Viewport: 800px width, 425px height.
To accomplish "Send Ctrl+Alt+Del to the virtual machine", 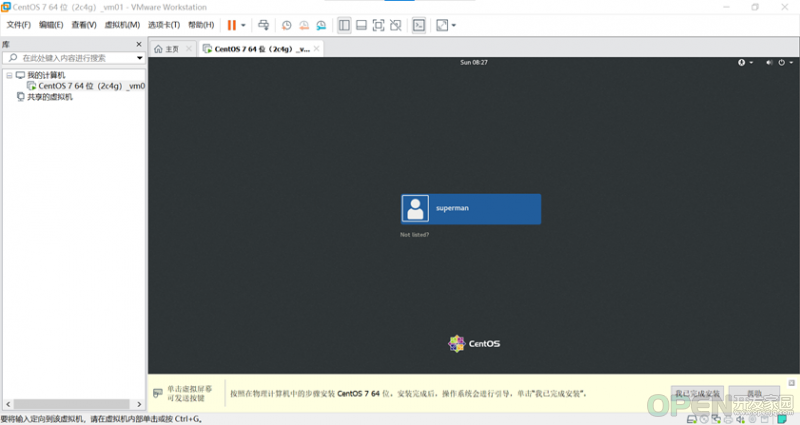I will pyautogui.click(x=263, y=25).
